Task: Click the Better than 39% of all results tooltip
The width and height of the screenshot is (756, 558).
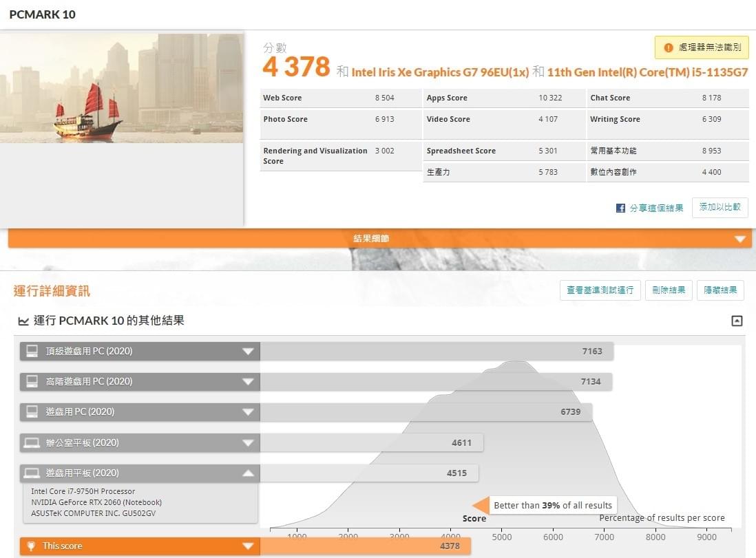Action: click(x=552, y=506)
